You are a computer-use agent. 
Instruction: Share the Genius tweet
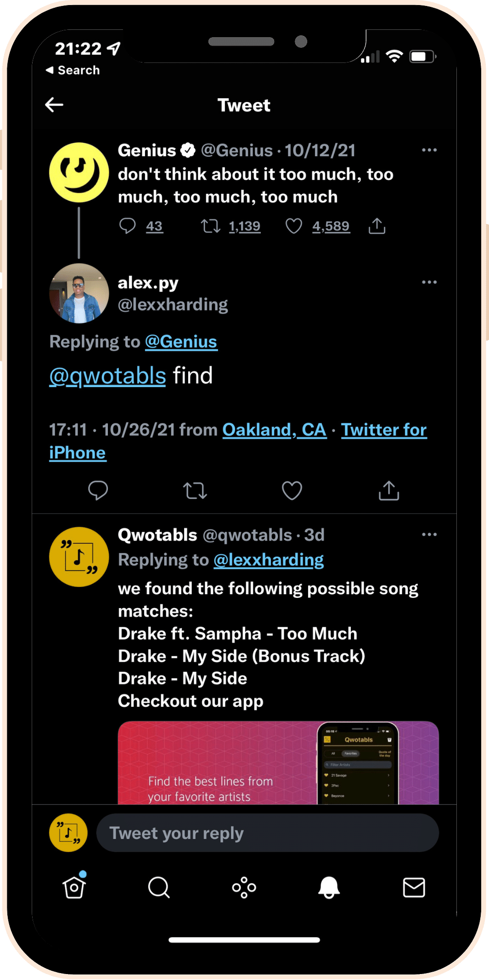point(377,226)
